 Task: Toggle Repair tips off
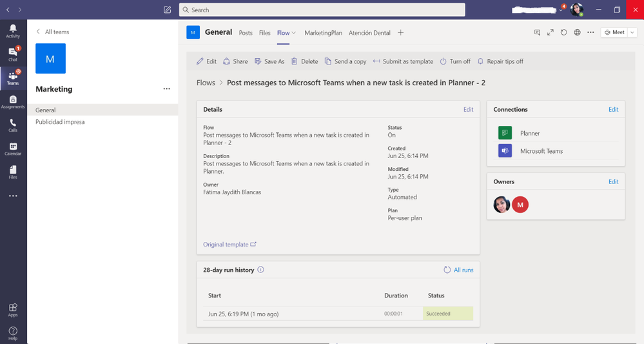[500, 61]
